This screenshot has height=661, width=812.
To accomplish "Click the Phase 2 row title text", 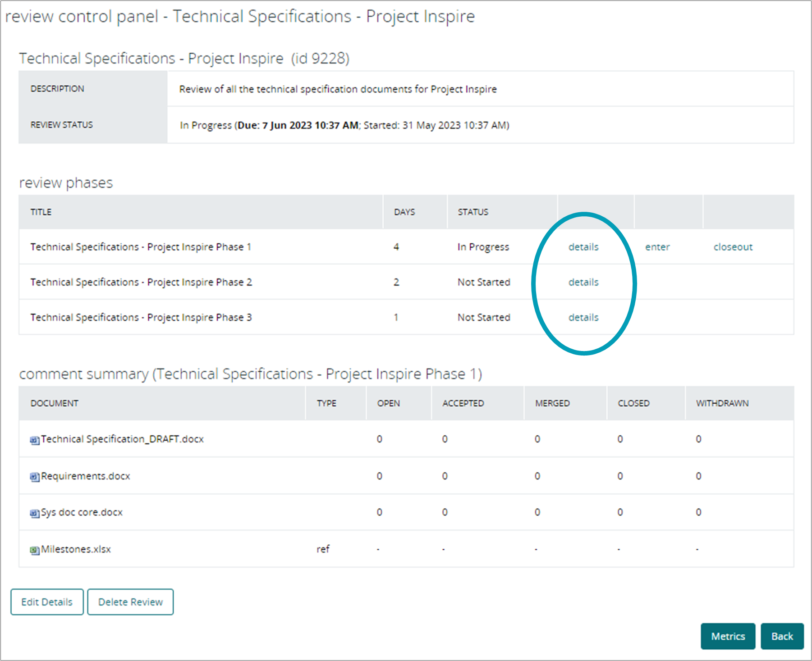I will click(x=141, y=282).
